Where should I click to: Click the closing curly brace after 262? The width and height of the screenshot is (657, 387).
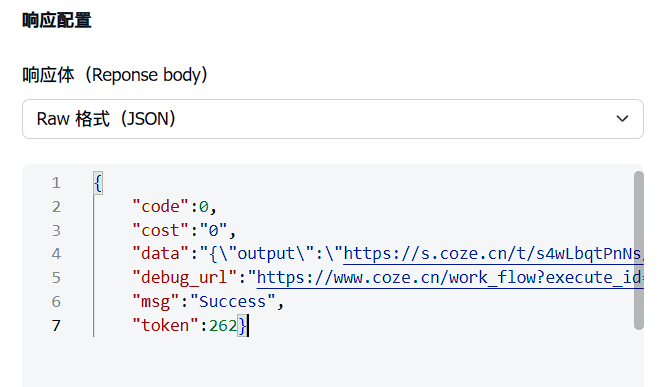[243, 326]
